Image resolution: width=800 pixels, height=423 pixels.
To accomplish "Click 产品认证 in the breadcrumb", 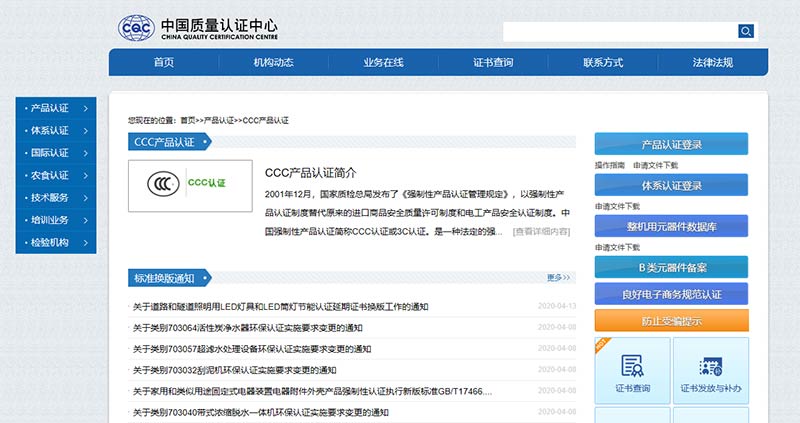I will 219,120.
